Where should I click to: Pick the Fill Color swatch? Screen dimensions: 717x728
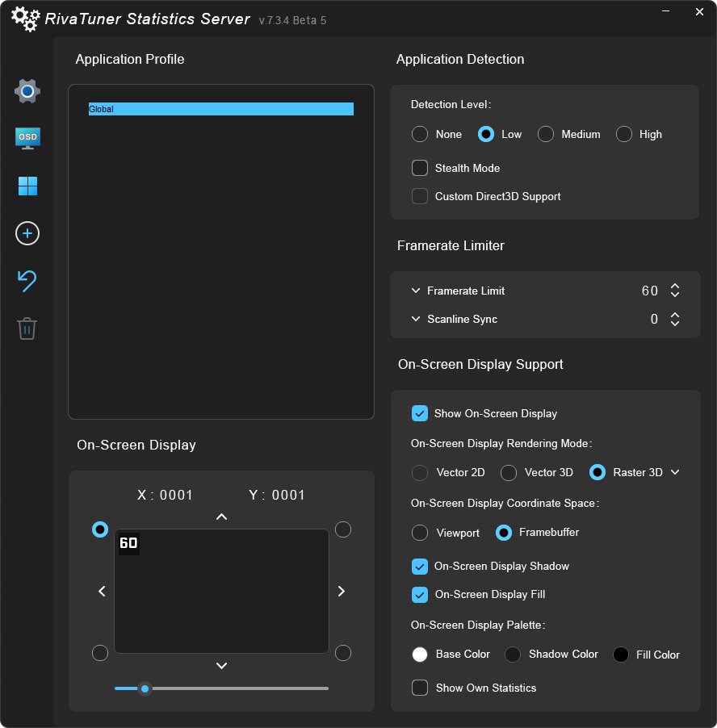pyautogui.click(x=621, y=655)
